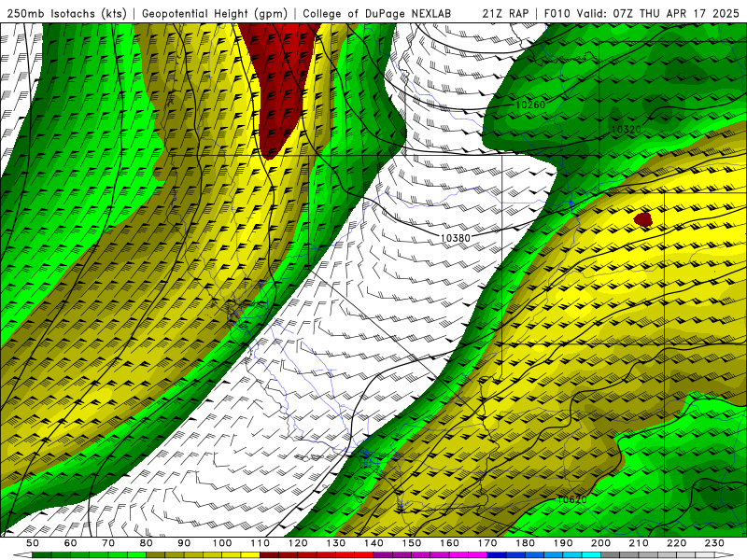Pick the blue swatch under the 180 label

[x=534, y=555]
